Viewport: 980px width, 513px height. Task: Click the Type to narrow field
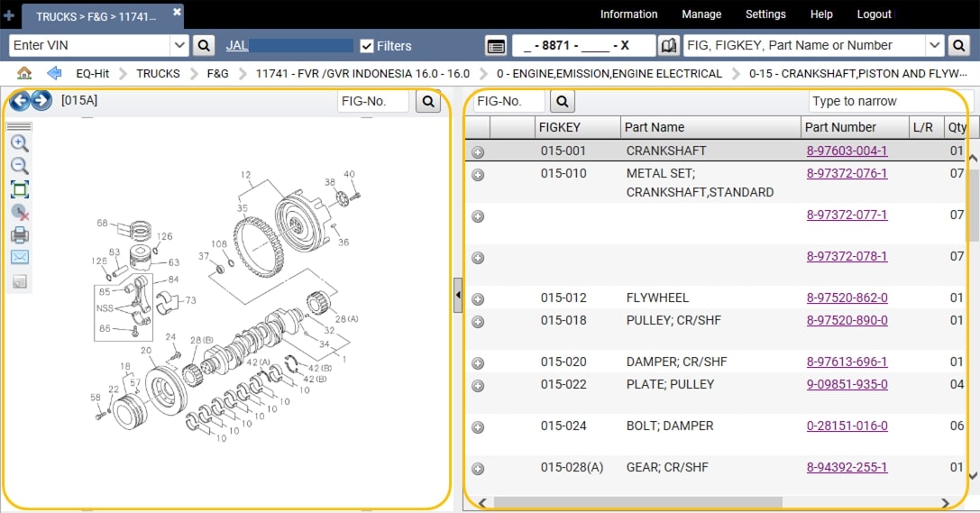click(889, 102)
